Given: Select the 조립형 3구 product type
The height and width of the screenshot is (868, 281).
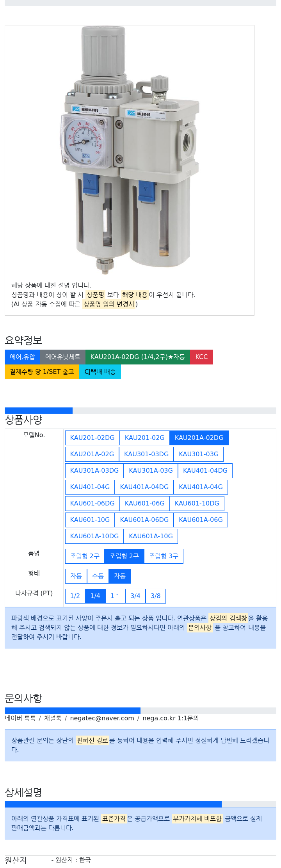Looking at the screenshot, I should pyautogui.click(x=164, y=556).
